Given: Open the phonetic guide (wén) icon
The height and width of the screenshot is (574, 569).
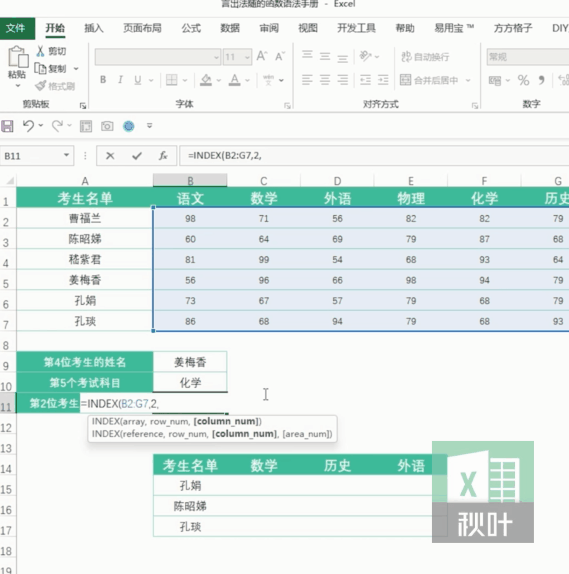Looking at the screenshot, I should (x=268, y=80).
